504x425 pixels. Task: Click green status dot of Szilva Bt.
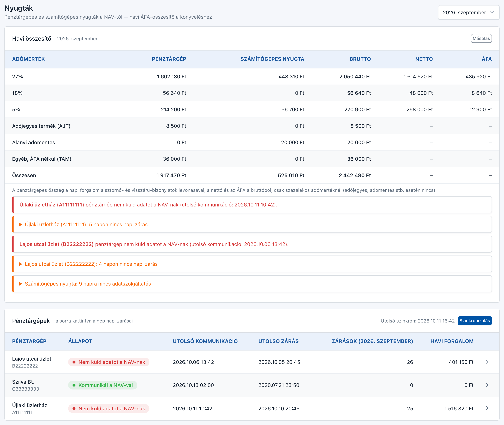click(74, 385)
